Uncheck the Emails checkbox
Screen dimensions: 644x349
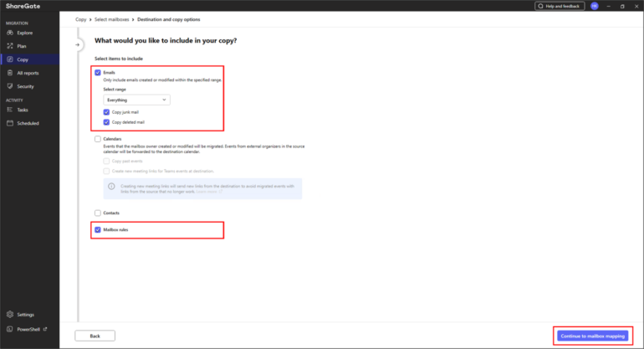pos(98,73)
